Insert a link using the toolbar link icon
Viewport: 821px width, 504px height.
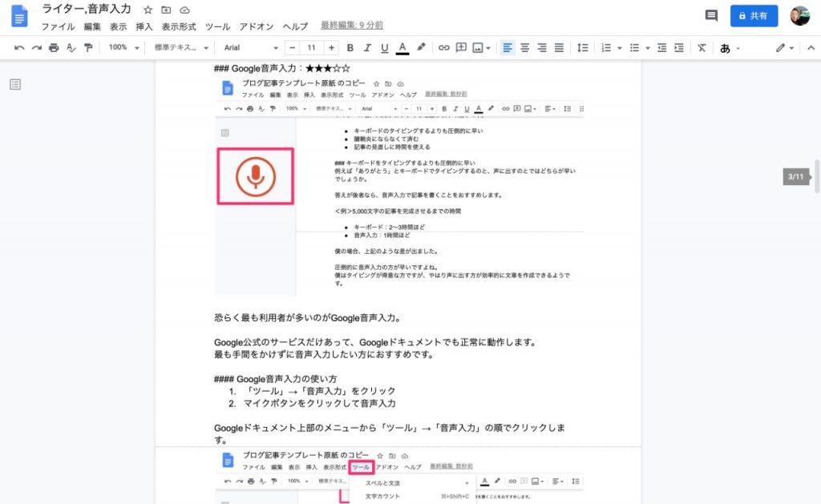click(443, 48)
